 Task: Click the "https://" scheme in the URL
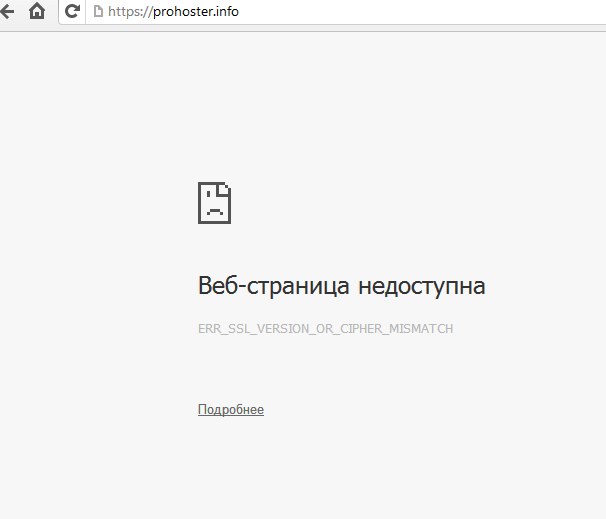coord(129,13)
